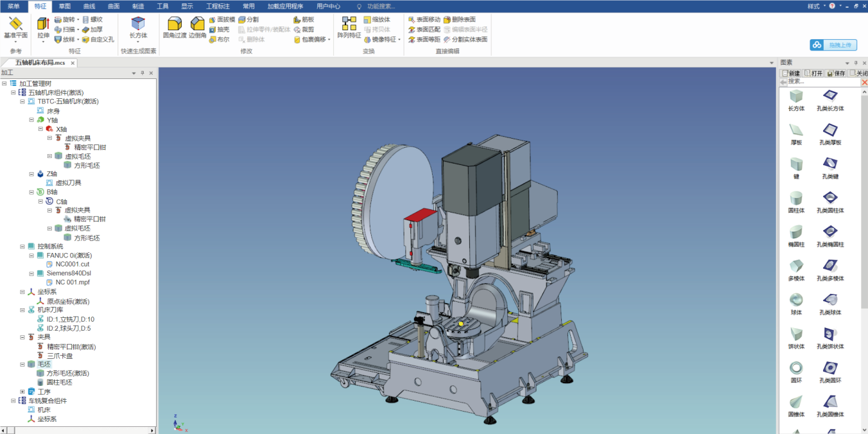Open the 包裹偏移 dropdown arrow
The width and height of the screenshot is (868, 434).
(329, 40)
